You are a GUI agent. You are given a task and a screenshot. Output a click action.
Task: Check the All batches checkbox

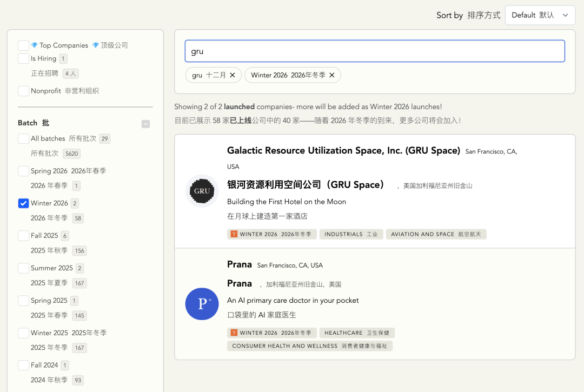click(23, 138)
